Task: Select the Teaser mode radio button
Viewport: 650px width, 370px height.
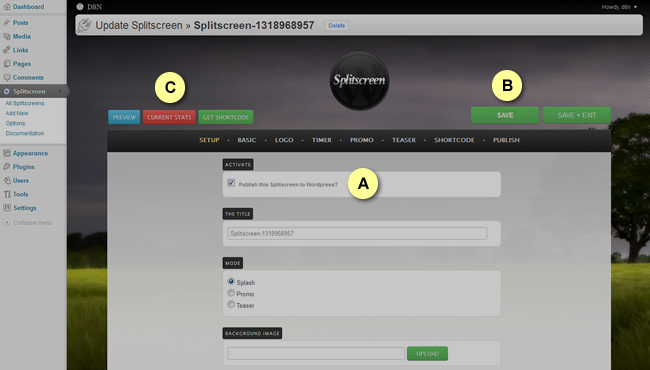Action: point(231,304)
